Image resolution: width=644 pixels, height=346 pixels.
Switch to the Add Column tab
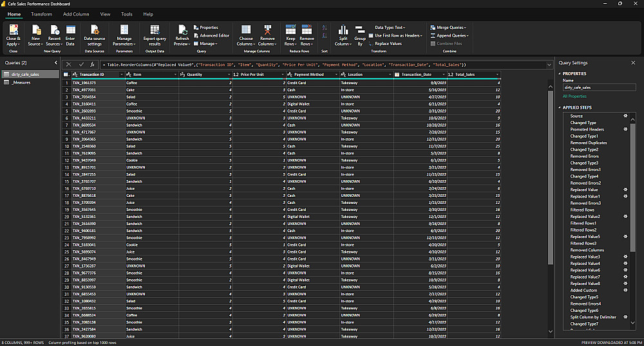point(76,14)
